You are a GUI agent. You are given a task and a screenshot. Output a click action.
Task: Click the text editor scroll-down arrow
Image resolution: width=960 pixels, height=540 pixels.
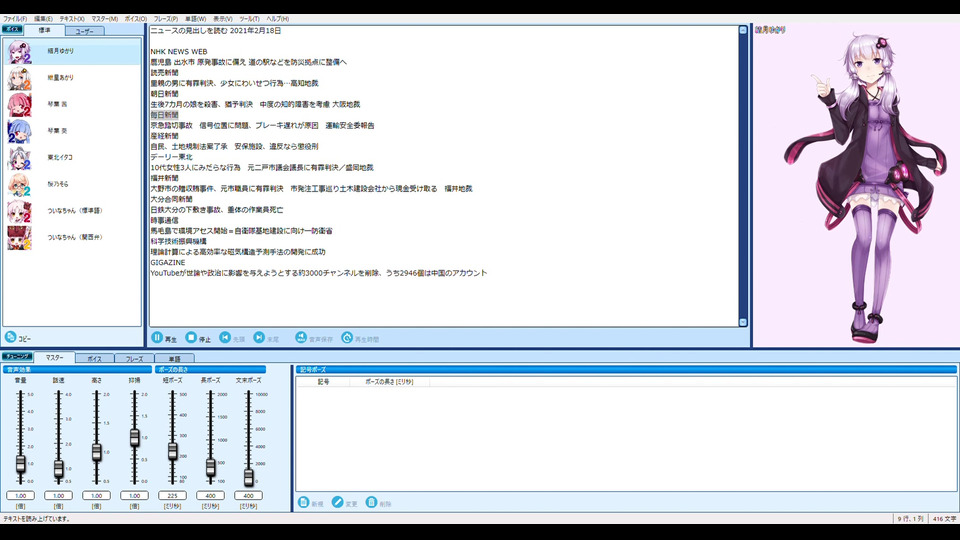click(x=743, y=322)
